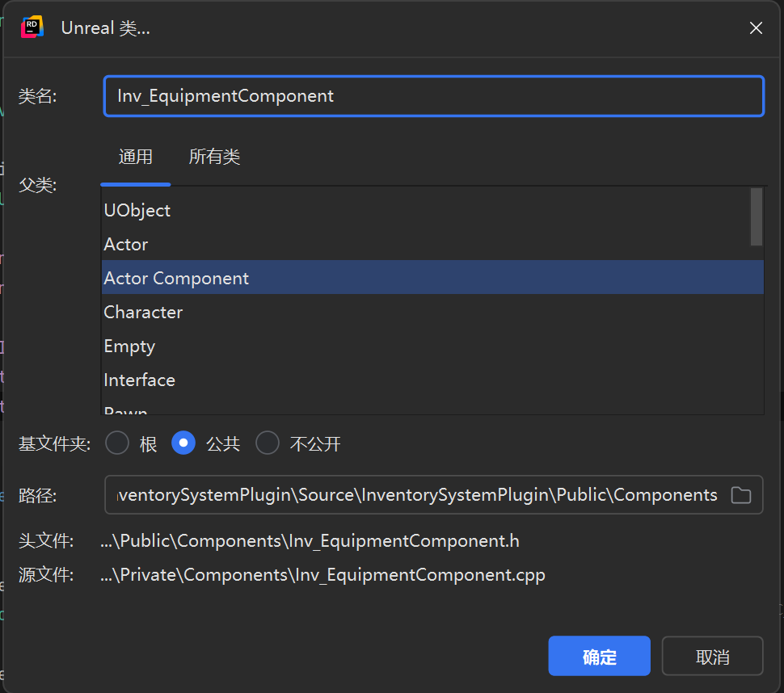Choose UObject as parent class
784x693 pixels.
pyautogui.click(x=137, y=211)
